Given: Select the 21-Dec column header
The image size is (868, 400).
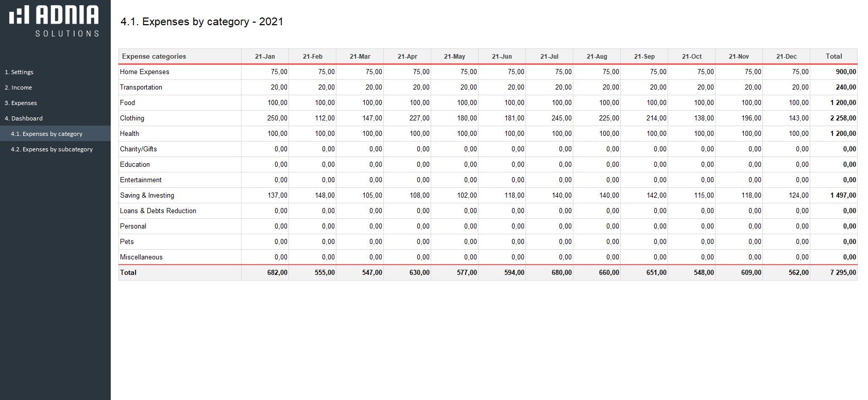Looking at the screenshot, I should pyautogui.click(x=786, y=57).
